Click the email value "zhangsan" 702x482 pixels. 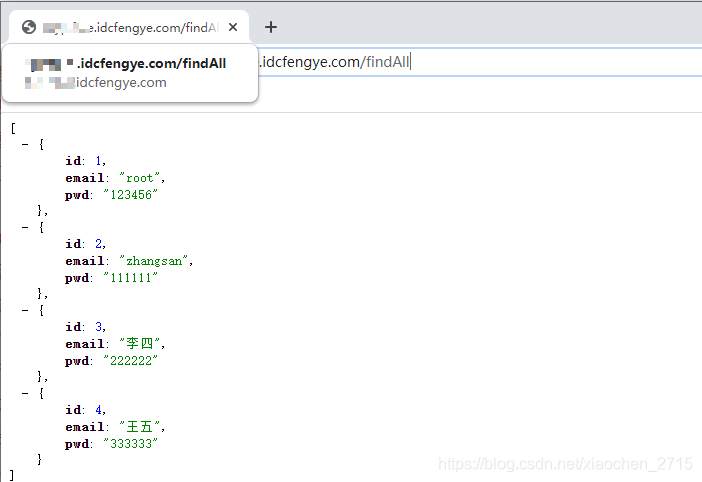click(154, 261)
